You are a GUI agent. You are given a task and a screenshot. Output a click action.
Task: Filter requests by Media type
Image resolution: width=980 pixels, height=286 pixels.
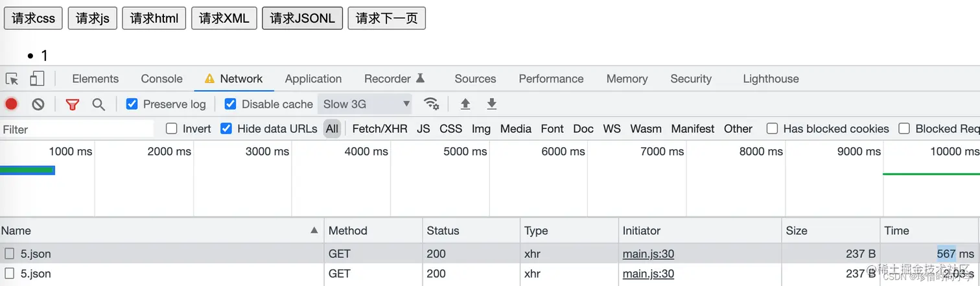click(516, 128)
